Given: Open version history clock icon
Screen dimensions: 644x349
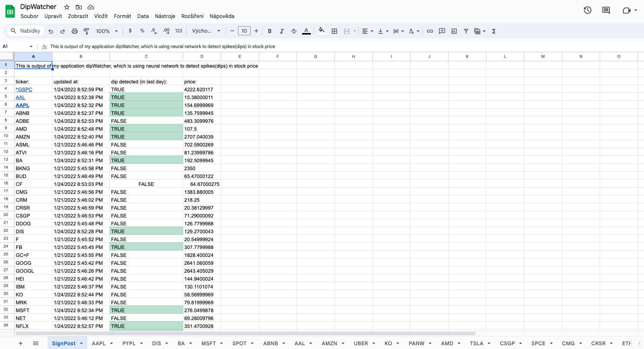Looking at the screenshot, I should [588, 11].
